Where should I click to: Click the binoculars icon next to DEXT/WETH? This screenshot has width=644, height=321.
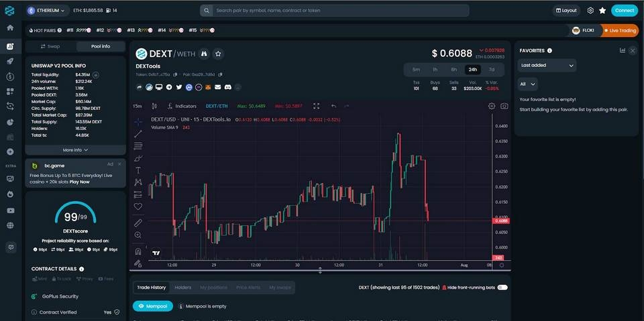(204, 54)
